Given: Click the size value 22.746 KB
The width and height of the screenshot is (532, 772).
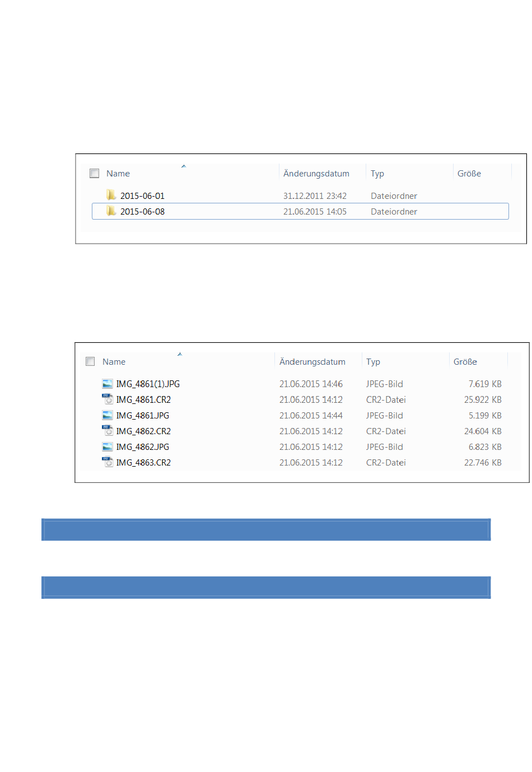Looking at the screenshot, I should coord(483,462).
